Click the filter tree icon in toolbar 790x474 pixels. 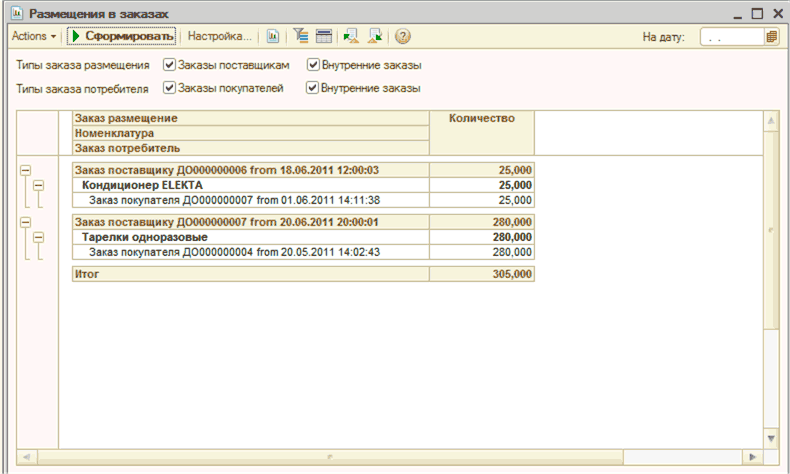coord(299,36)
